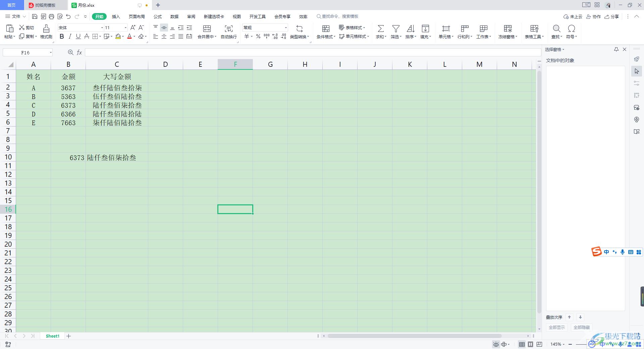This screenshot has height=349, width=644.
Task: Click the Hide All (全部隐藏) button
Action: 582,327
